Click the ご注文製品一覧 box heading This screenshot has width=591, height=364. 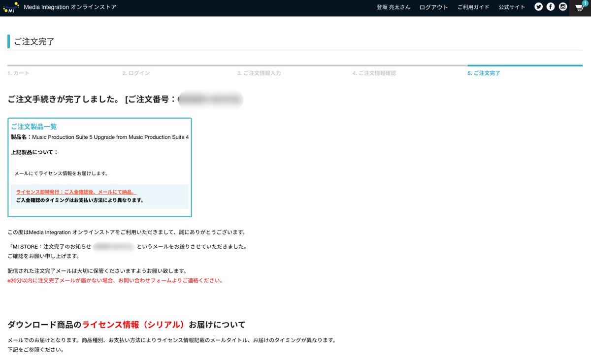tap(34, 127)
